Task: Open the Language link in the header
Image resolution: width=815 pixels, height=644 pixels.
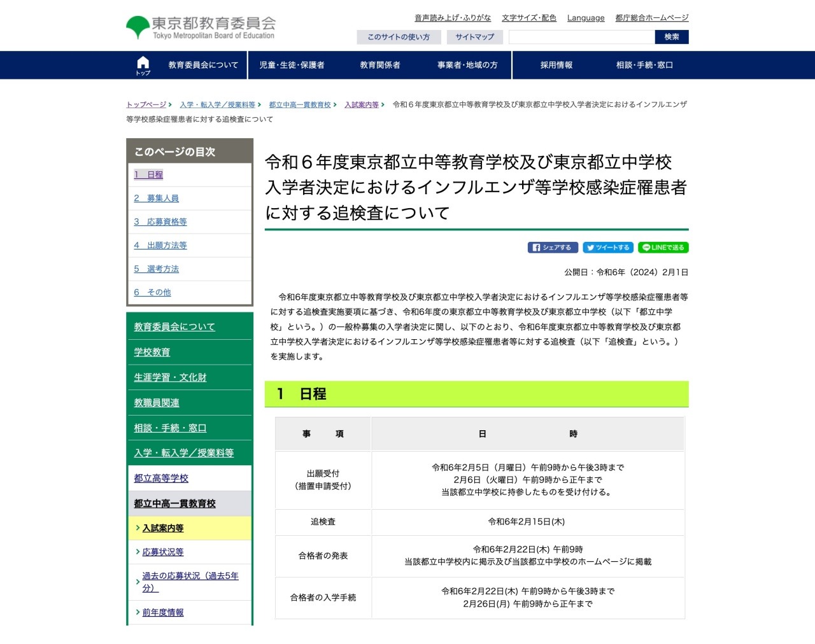Action: pyautogui.click(x=586, y=18)
